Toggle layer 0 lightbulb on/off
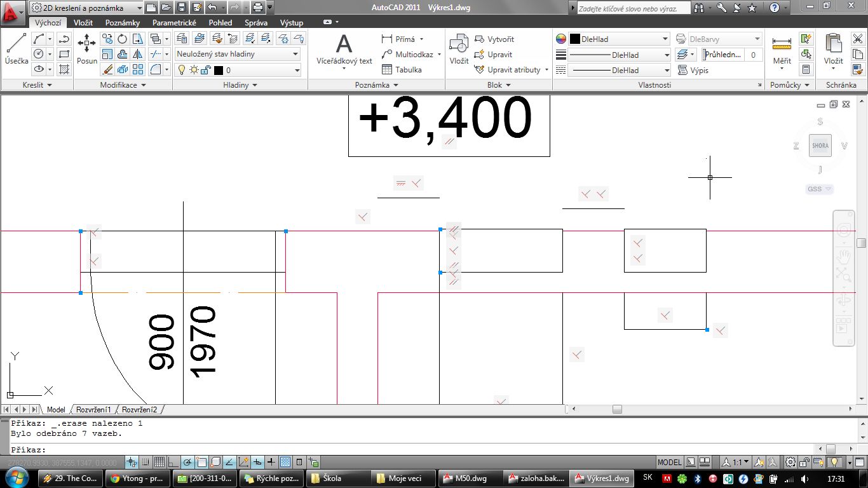This screenshot has width=868, height=488. [x=181, y=70]
